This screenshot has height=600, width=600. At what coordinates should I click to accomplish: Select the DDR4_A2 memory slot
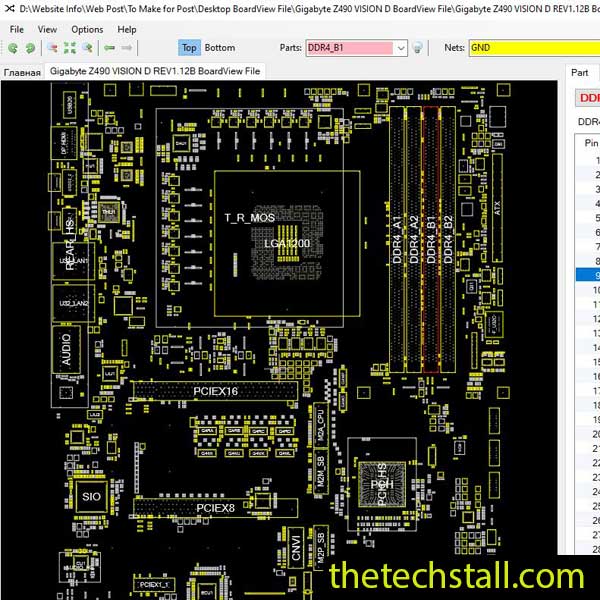(x=414, y=240)
